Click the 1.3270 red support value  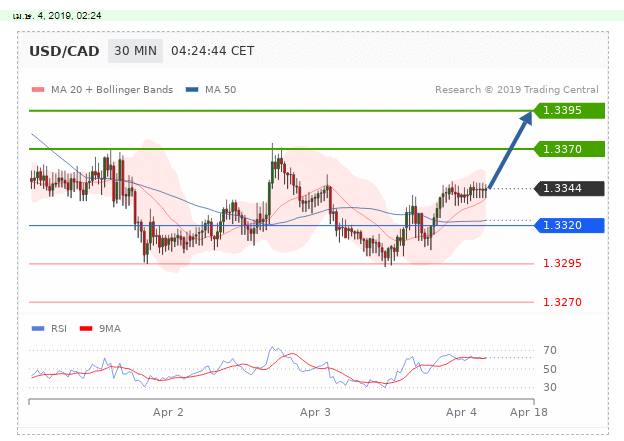[x=562, y=302]
